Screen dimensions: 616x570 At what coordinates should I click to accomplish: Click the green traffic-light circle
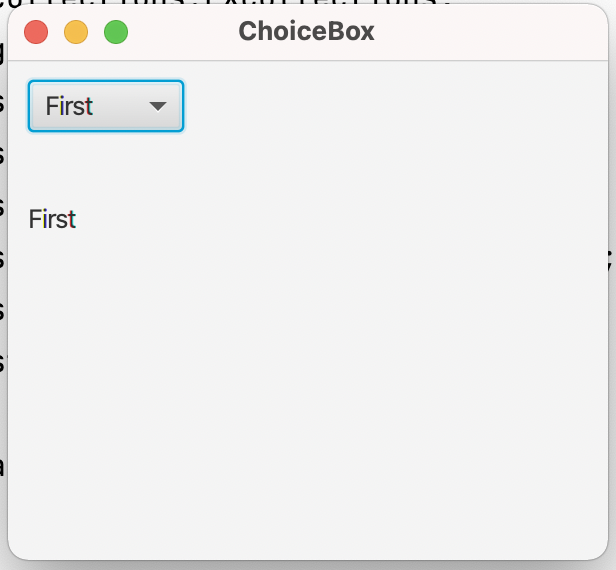tap(116, 32)
